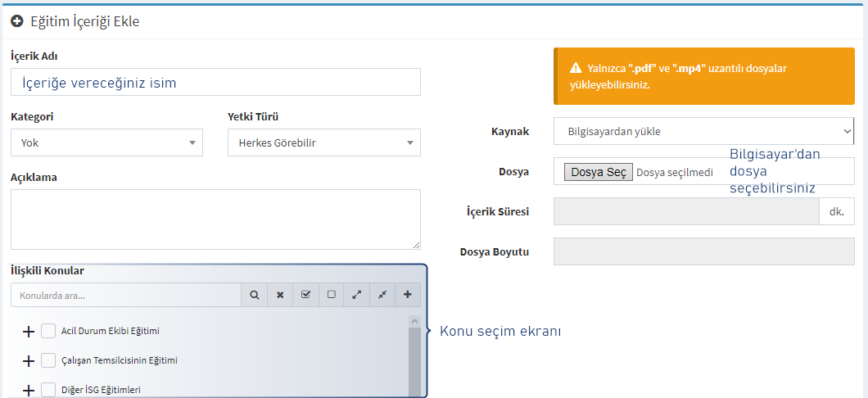Image resolution: width=868 pixels, height=398 pixels.
Task: Open the Kategori dropdown showing Yok
Action: [x=106, y=142]
